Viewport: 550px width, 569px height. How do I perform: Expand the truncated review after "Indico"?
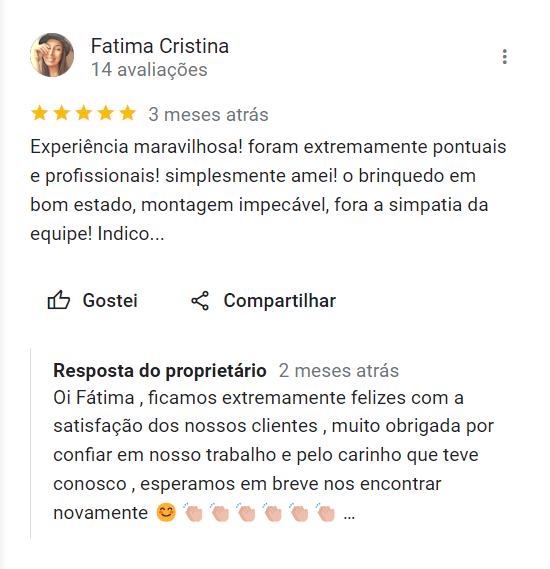coord(157,234)
